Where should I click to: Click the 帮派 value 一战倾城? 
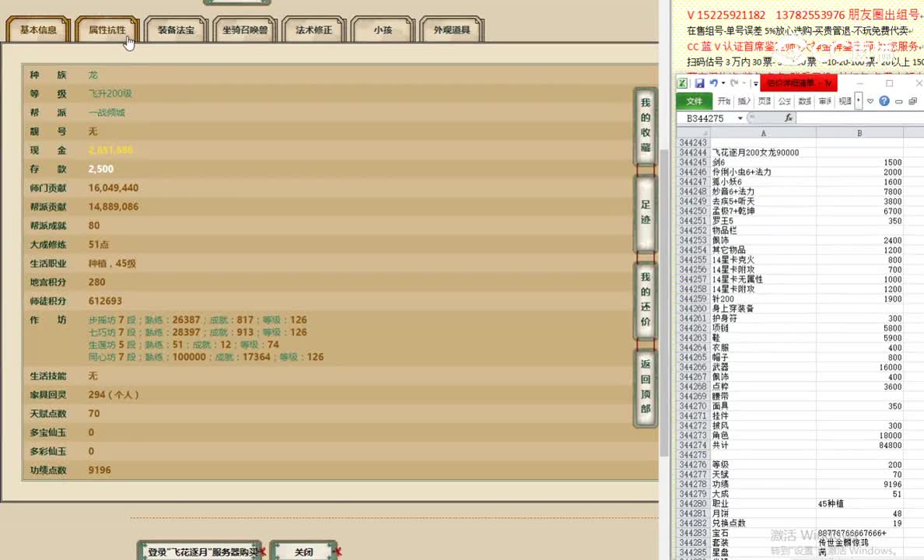tap(107, 113)
